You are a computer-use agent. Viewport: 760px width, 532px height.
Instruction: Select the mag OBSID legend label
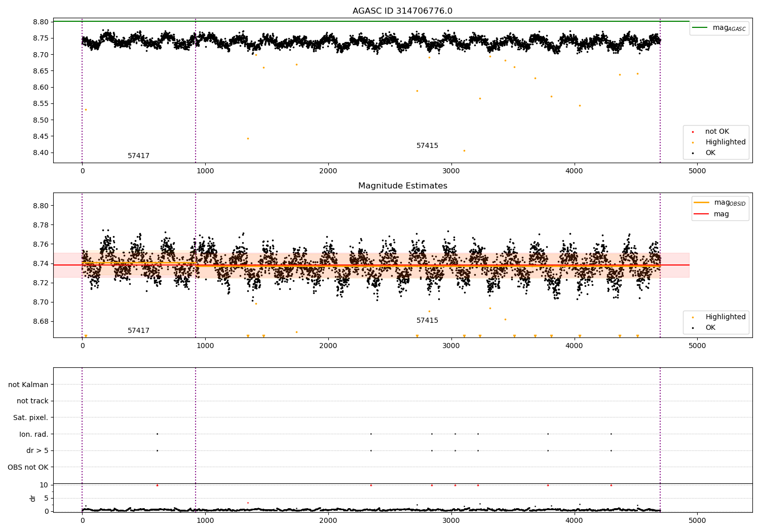click(730, 203)
